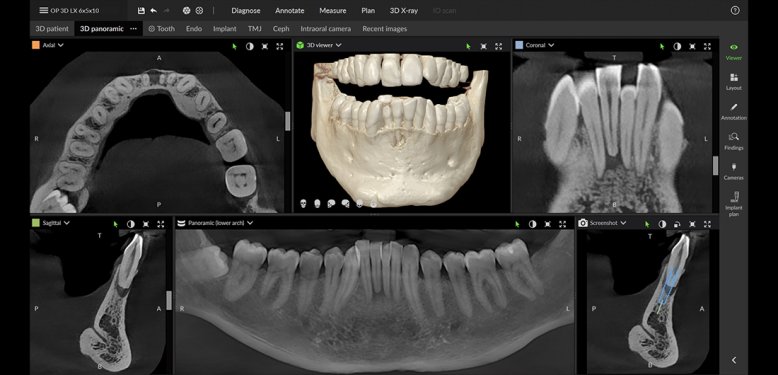Open the Recent images tab

[385, 29]
